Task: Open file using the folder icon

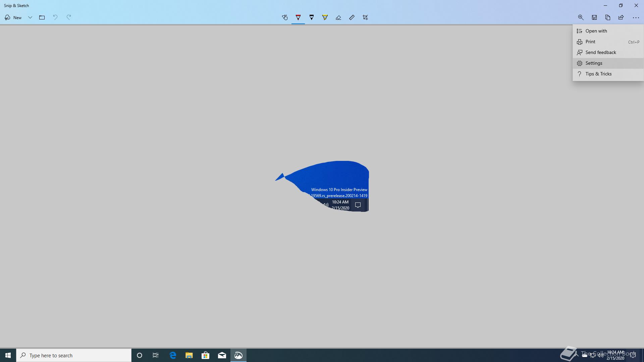Action: coord(42,17)
